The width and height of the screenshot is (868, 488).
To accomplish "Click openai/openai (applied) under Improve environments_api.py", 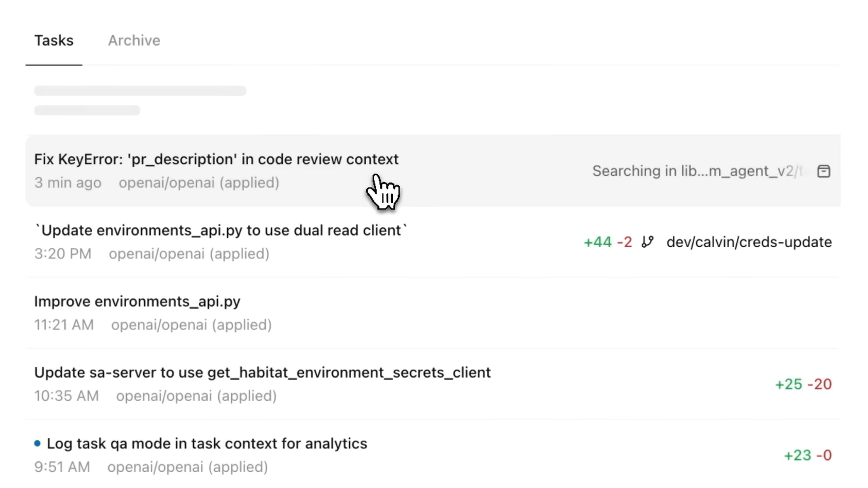I will pos(191,324).
